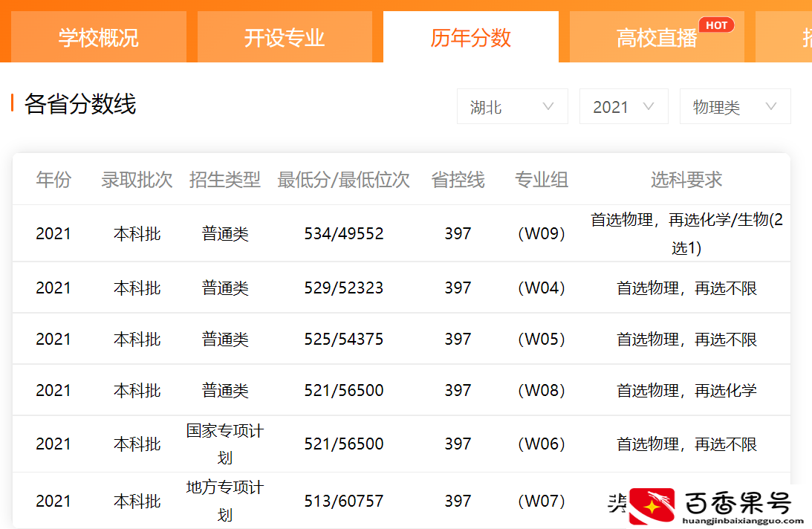Screen dimensions: 812x529
Task: Expand the 2021 year dropdown
Action: (623, 107)
